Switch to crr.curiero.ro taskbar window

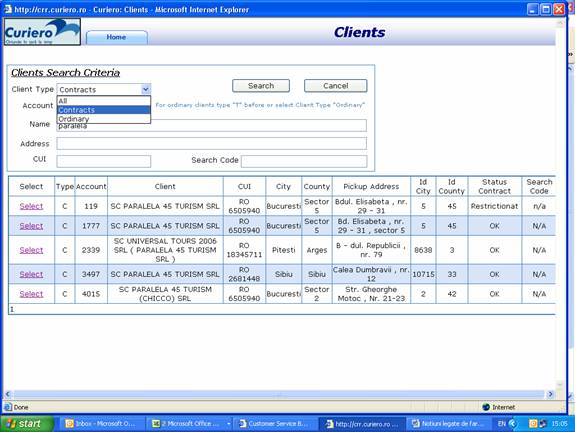tap(362, 424)
